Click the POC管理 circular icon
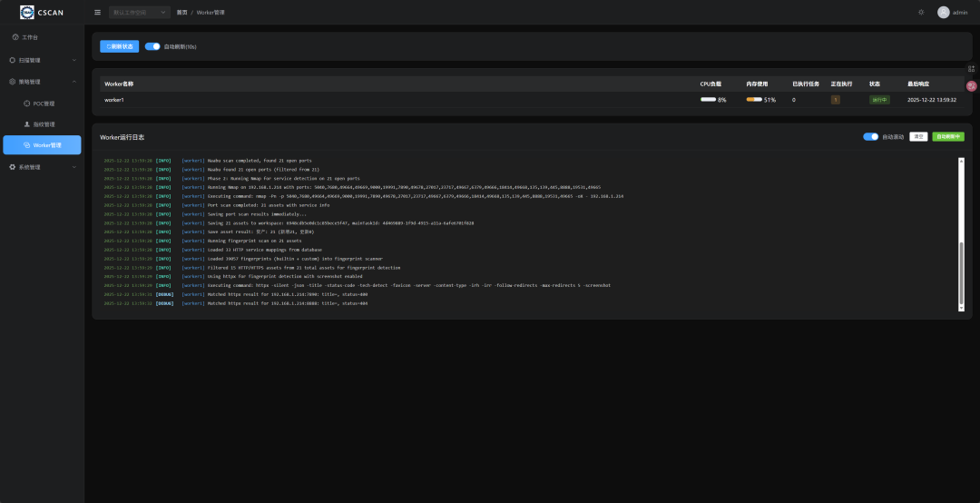The image size is (980, 503). tap(27, 104)
